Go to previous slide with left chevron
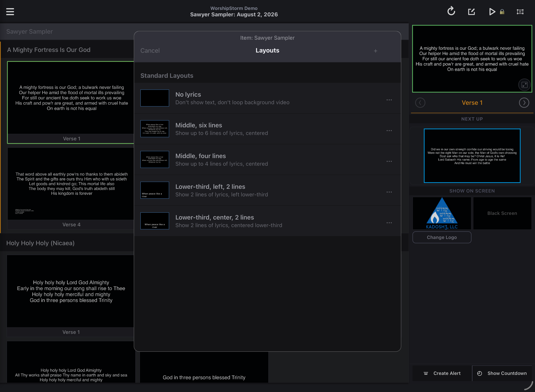Screen dimensions: 535x392 point(420,103)
